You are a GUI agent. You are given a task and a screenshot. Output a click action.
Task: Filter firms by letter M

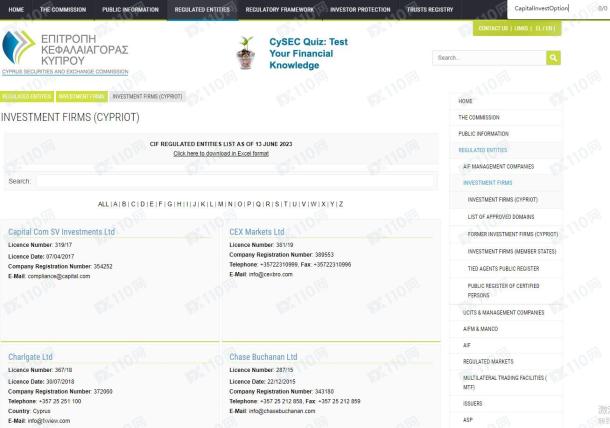[221, 204]
